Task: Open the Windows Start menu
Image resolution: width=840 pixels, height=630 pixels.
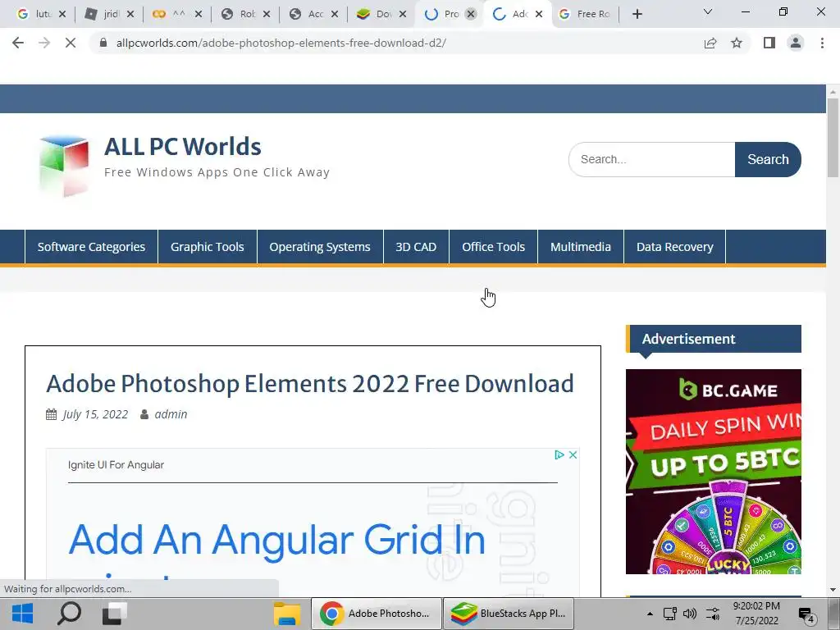Action: [x=22, y=614]
